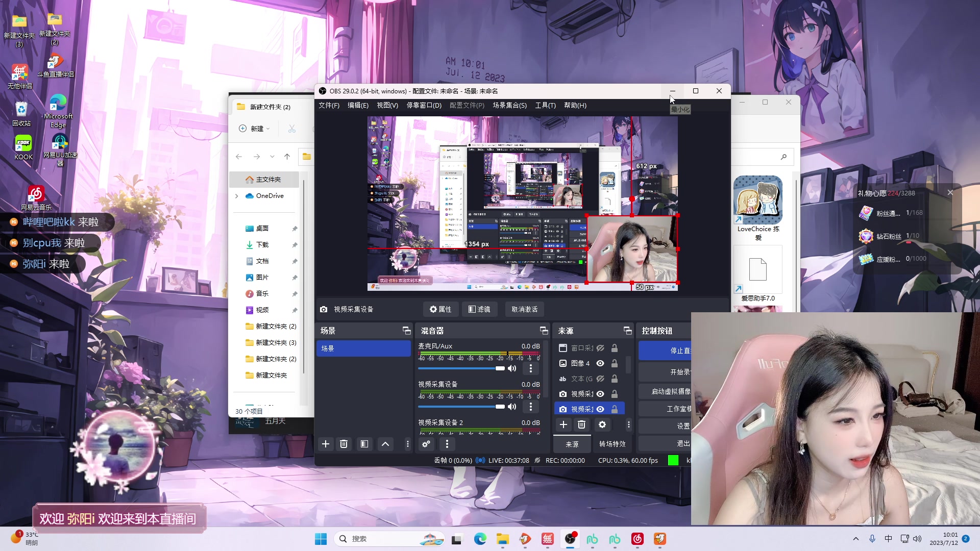This screenshot has width=980, height=551.
Task: Float the 场景 dock panel icon
Action: click(406, 331)
